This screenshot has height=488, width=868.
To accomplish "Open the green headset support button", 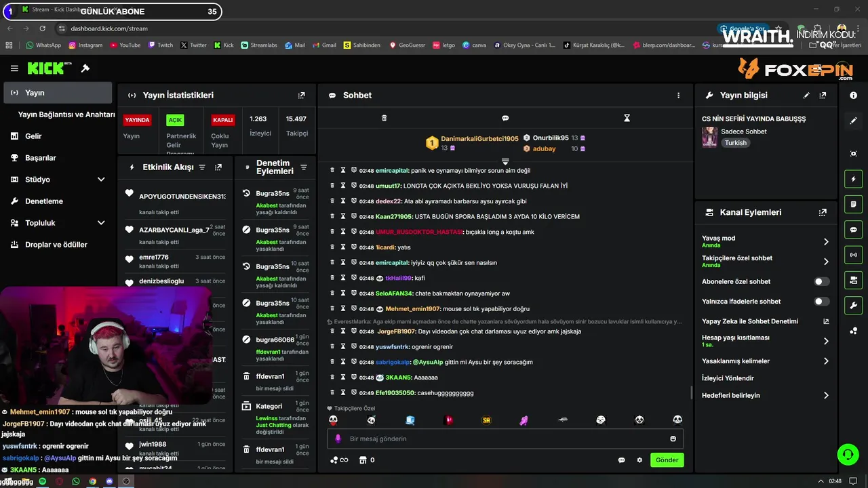I will [848, 454].
